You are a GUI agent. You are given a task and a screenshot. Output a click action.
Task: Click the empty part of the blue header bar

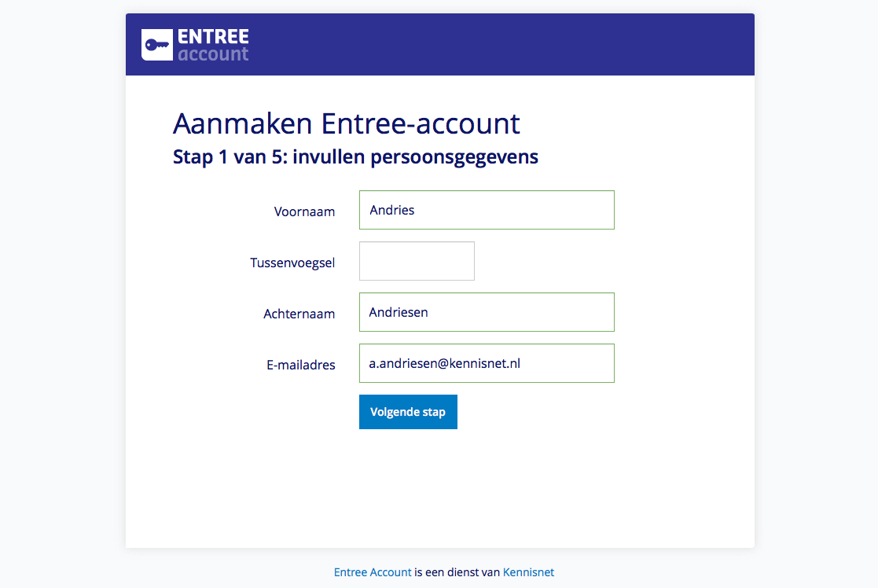point(504,45)
